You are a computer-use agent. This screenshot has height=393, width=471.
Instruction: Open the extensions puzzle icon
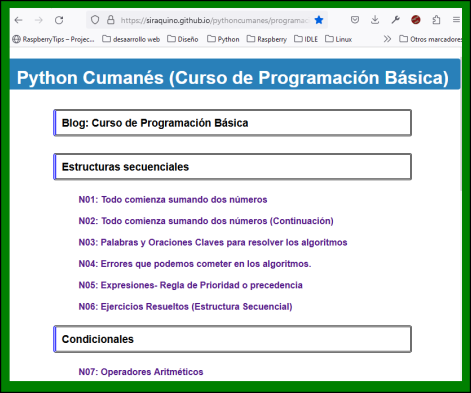(436, 20)
